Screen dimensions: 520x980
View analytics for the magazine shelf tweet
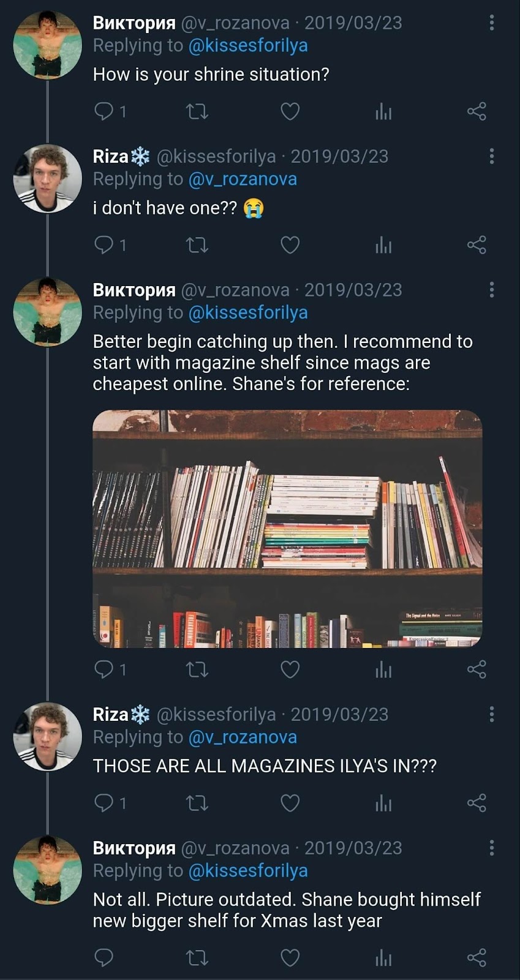383,669
